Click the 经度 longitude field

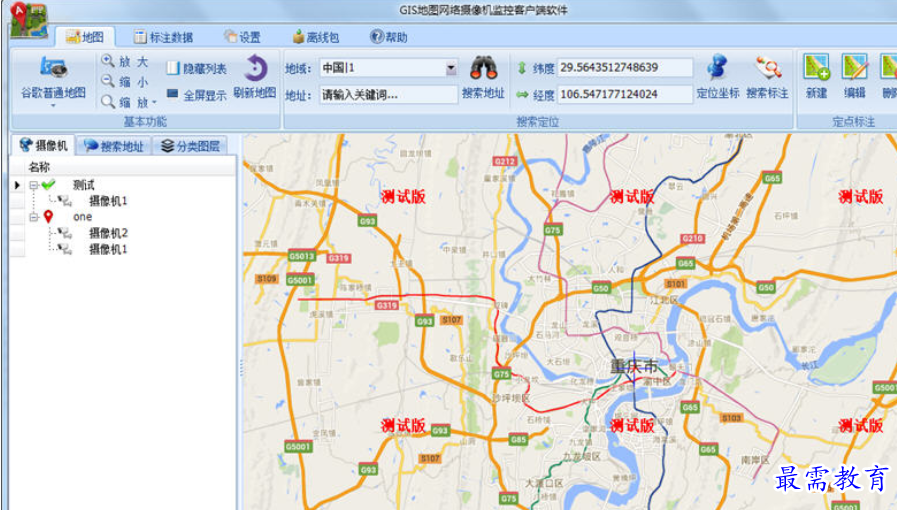[625, 94]
